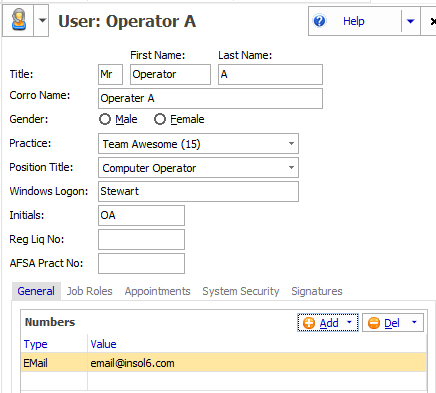Open the Del button dropdown arrow
The image size is (436, 393).
414,322
